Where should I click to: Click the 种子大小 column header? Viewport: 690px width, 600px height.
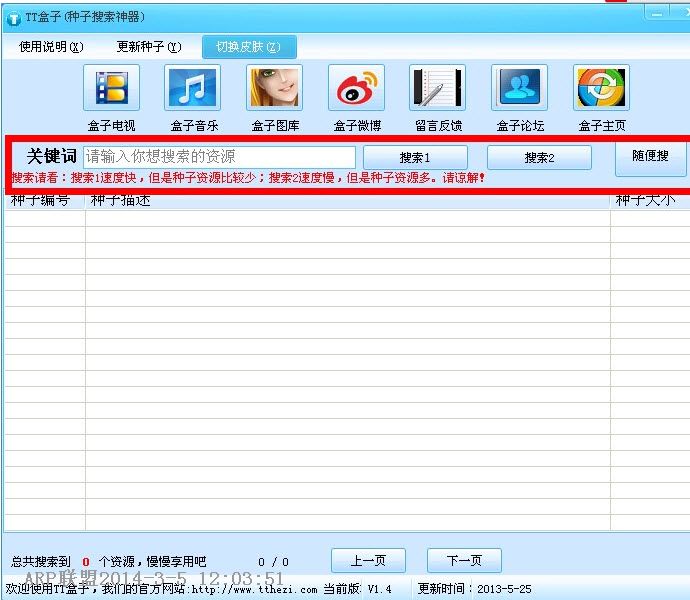tap(650, 201)
